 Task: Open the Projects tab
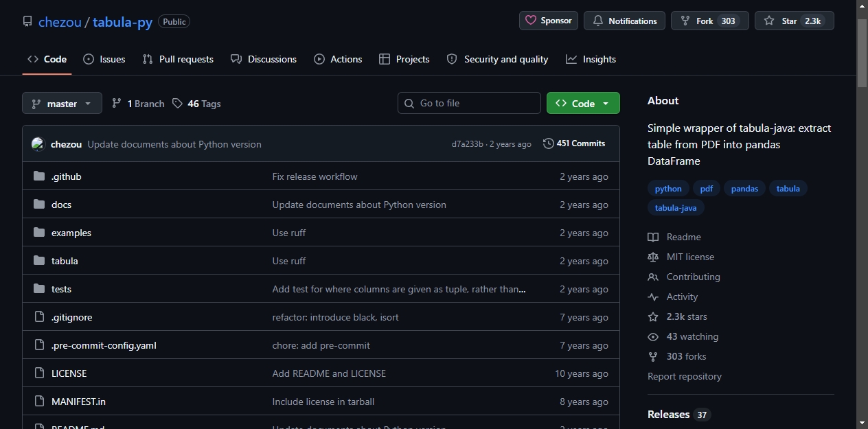coord(404,59)
